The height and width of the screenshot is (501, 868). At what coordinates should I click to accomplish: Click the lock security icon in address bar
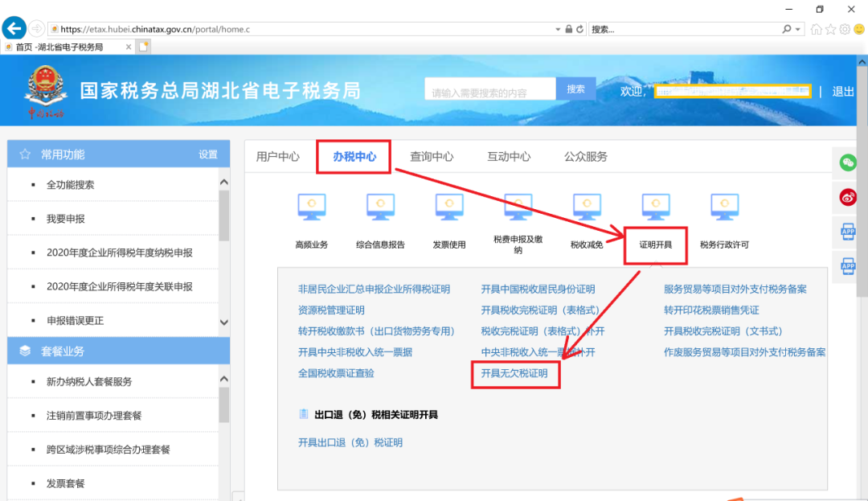click(568, 29)
